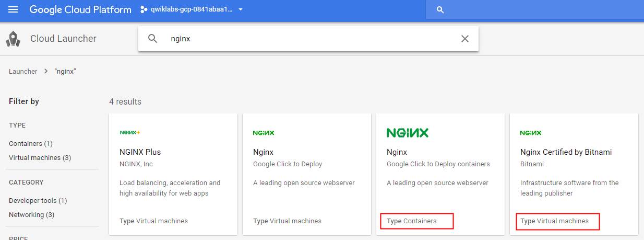Click the "4 results" count text
This screenshot has width=644, height=240.
point(125,101)
